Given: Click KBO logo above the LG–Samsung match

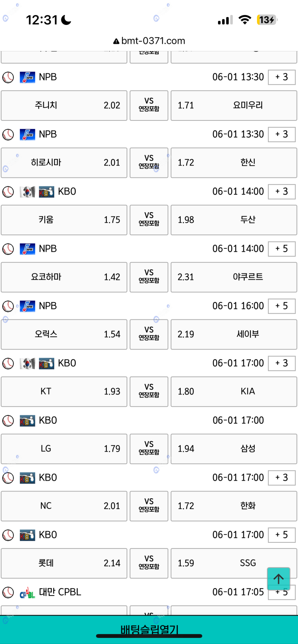Looking at the screenshot, I should tap(27, 421).
